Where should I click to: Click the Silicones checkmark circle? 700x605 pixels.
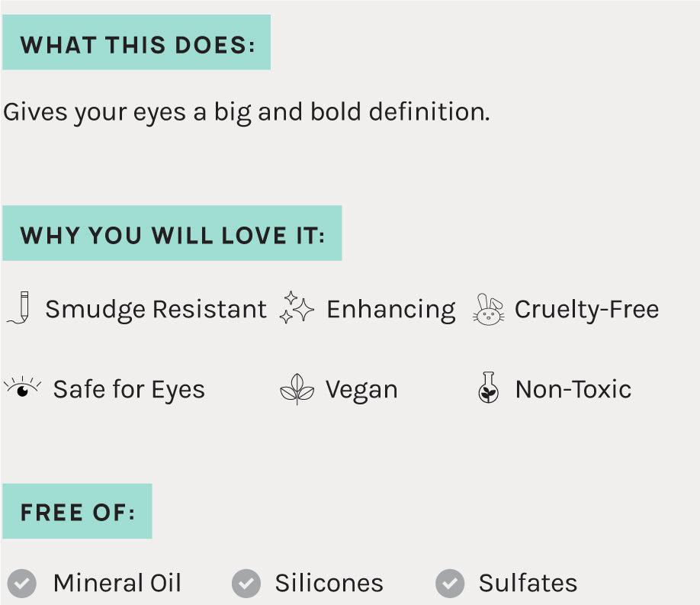pyautogui.click(x=246, y=584)
